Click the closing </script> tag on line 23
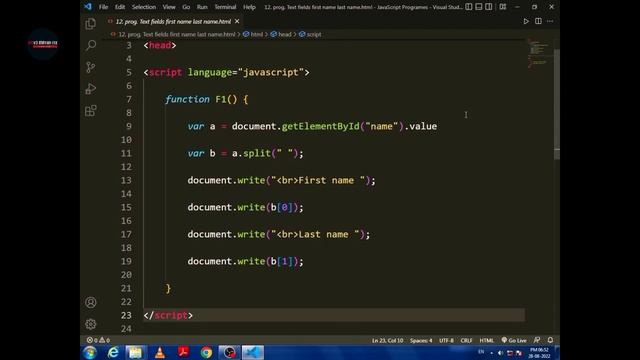This screenshot has height=360, width=640. point(168,316)
